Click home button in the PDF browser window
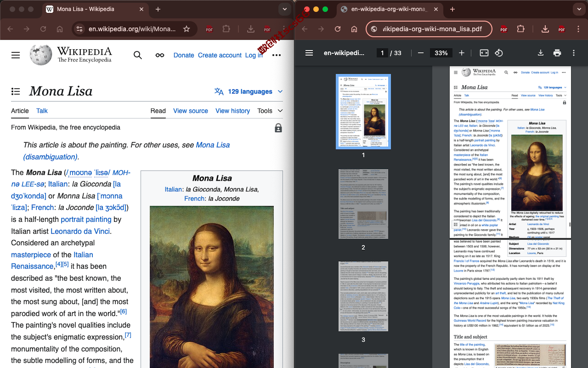Screen dimensions: 588x368 click(354, 29)
